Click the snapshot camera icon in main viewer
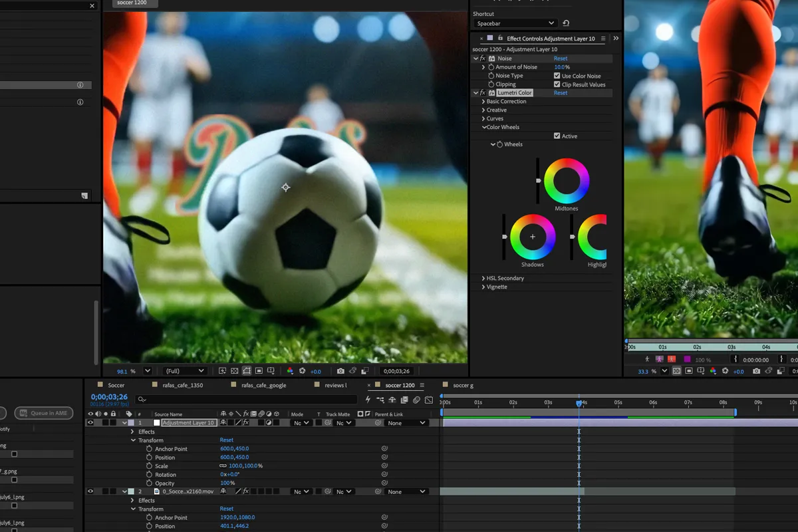 (340, 371)
